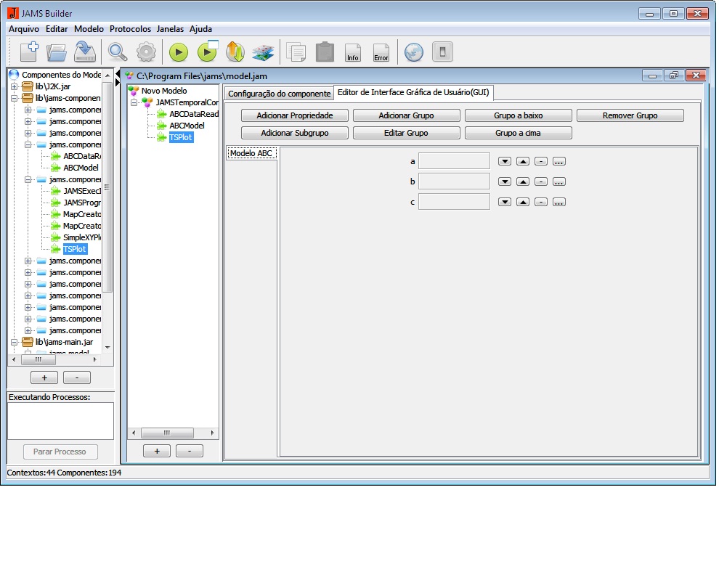Expand the lib\J2K.jar tree node
Image resolution: width=719 pixels, height=588 pixels.
pyautogui.click(x=14, y=86)
